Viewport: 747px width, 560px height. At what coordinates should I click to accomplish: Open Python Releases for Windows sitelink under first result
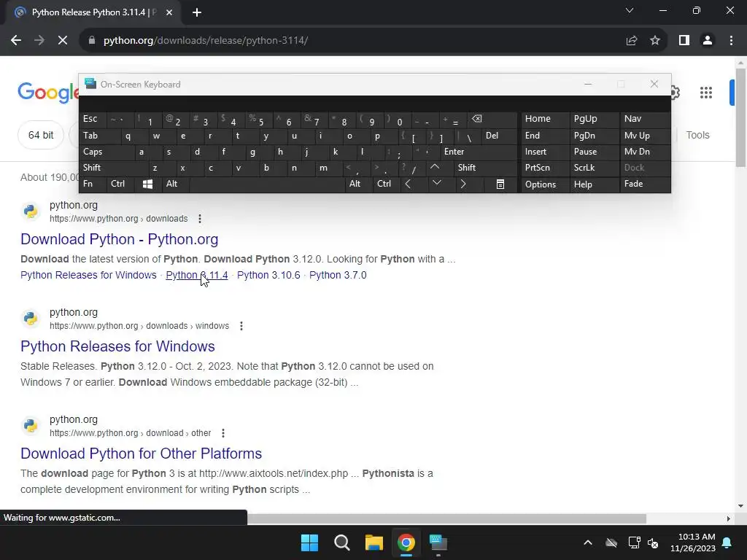88,275
